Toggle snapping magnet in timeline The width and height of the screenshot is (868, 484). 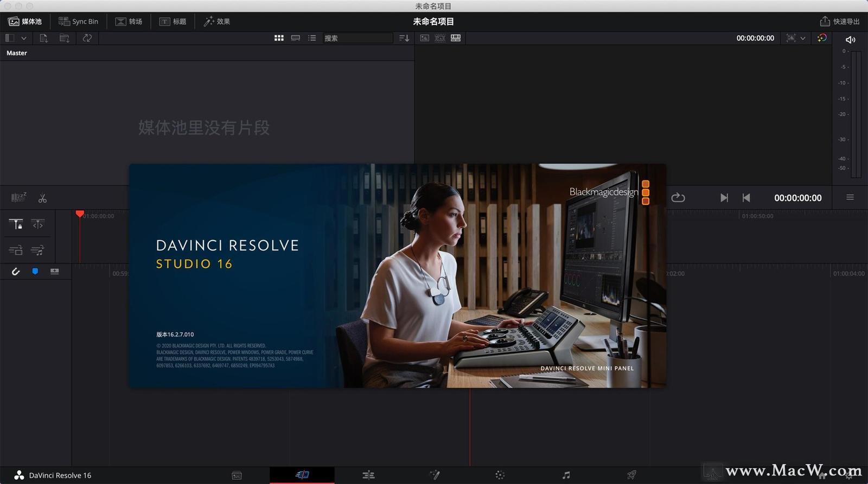coord(16,272)
